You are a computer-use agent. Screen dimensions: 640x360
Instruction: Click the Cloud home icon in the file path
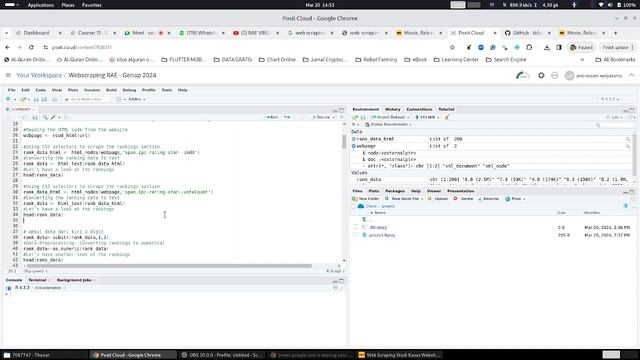point(361,206)
